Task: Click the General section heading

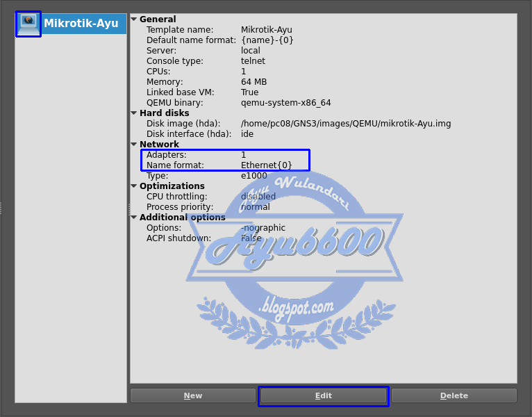Action: [158, 19]
